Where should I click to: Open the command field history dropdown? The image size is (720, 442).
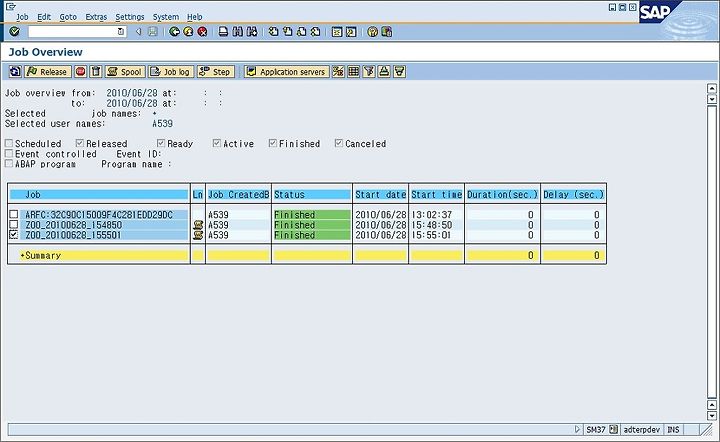121,32
